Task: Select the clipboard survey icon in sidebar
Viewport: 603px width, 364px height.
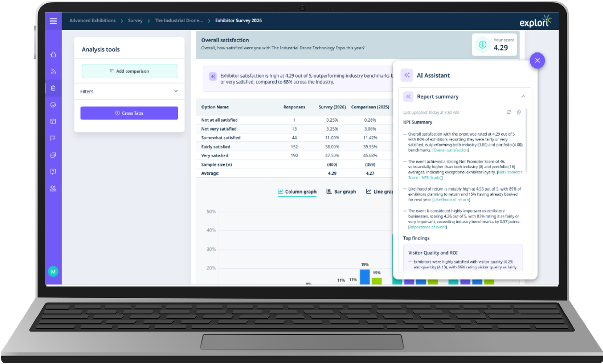Action: (x=53, y=88)
